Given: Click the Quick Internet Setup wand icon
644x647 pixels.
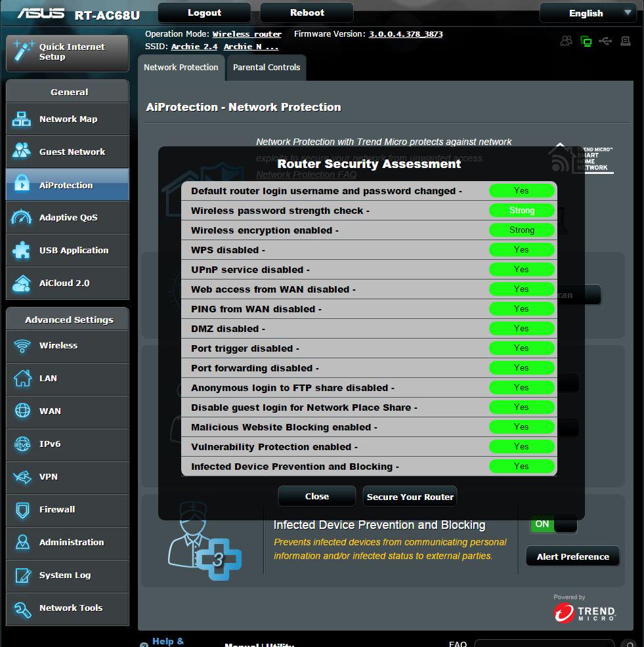Looking at the screenshot, I should point(23,51).
